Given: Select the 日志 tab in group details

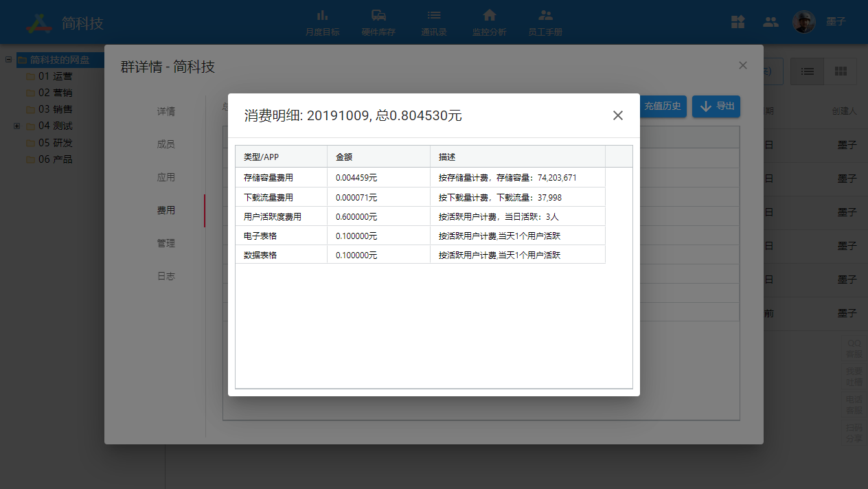Looking at the screenshot, I should pos(165,276).
